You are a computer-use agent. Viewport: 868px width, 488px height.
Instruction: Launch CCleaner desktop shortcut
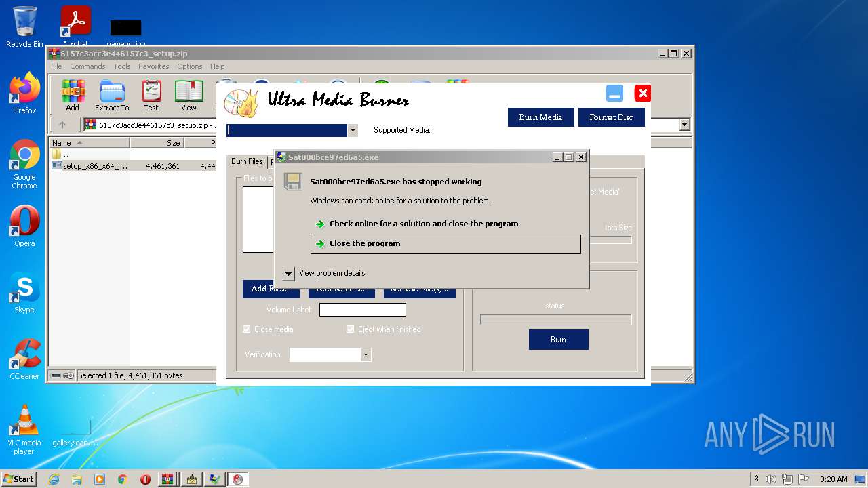click(x=24, y=359)
